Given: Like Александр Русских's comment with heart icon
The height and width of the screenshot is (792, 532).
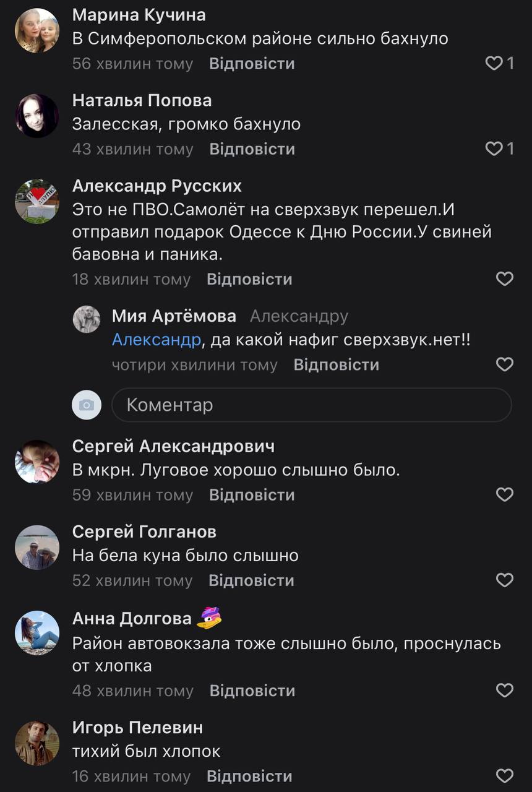Looking at the screenshot, I should [x=505, y=279].
